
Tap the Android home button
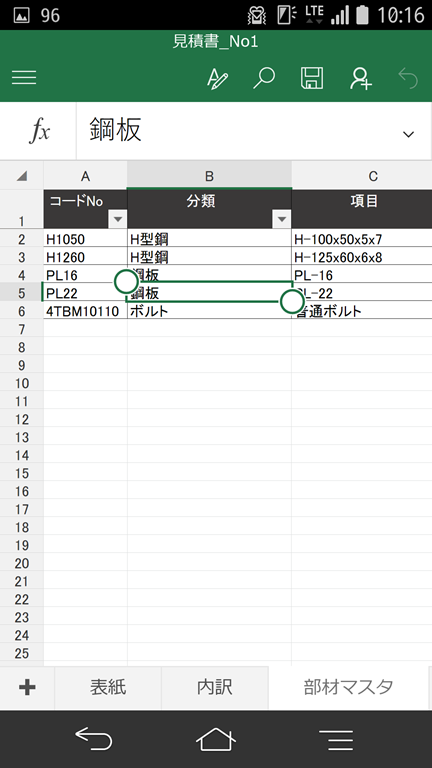(216, 739)
